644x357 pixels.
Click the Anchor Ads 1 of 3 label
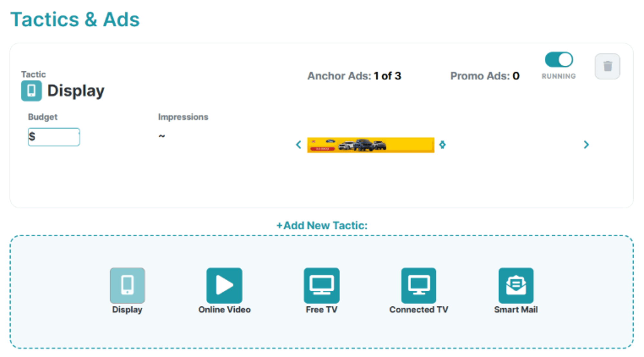[354, 76]
